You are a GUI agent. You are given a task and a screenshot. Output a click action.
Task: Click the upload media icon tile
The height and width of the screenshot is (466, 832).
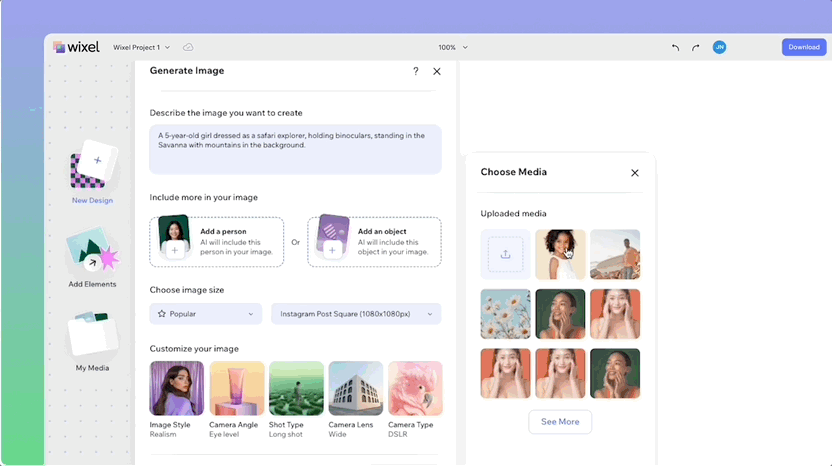[505, 254]
